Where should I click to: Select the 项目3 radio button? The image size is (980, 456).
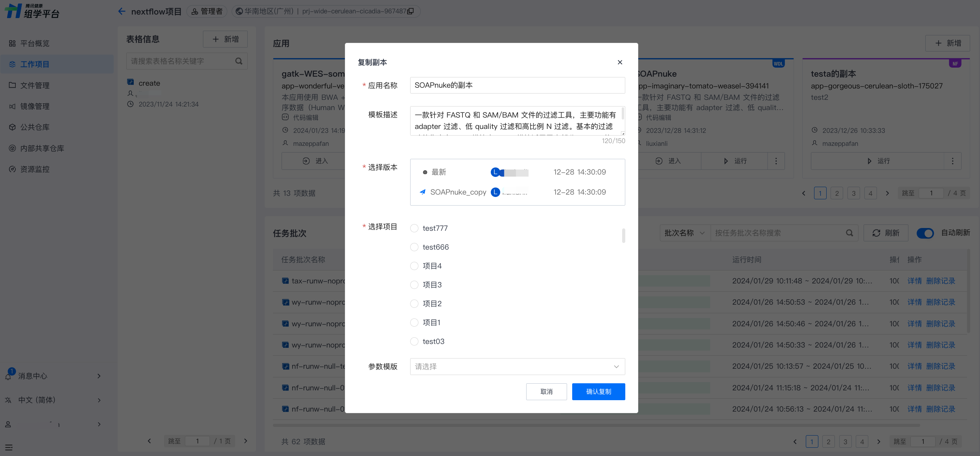click(x=414, y=285)
